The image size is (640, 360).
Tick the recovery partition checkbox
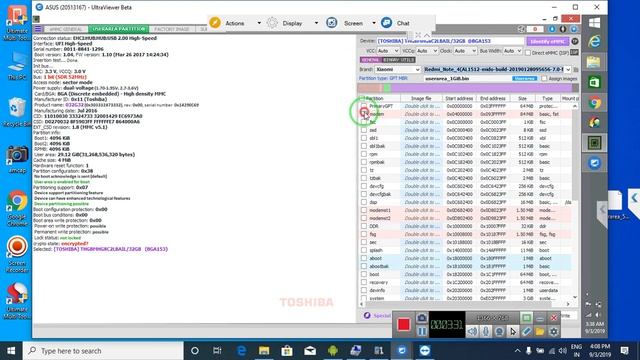click(x=364, y=282)
